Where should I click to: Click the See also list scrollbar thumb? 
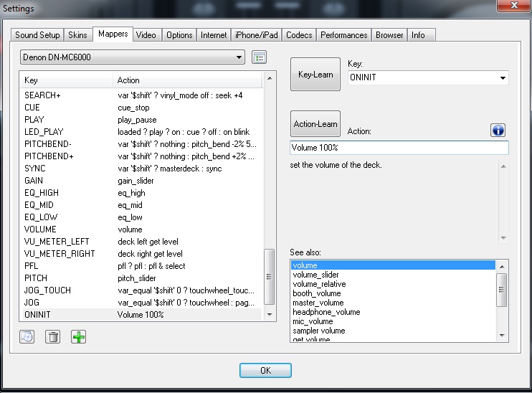coord(502,290)
